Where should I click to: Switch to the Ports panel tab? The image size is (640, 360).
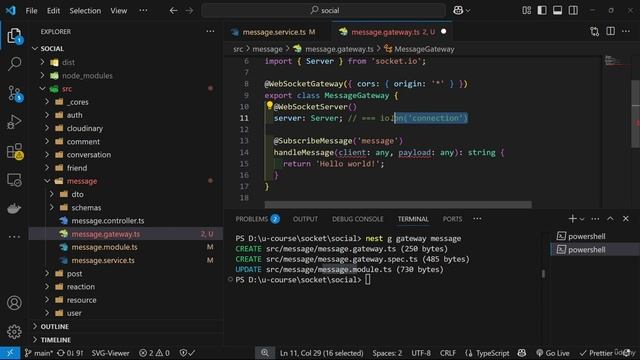[452, 219]
